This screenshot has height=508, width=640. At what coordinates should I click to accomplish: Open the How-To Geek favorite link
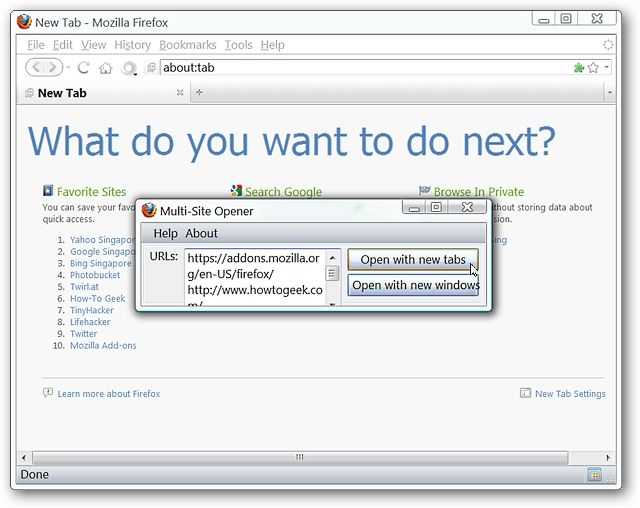click(98, 299)
